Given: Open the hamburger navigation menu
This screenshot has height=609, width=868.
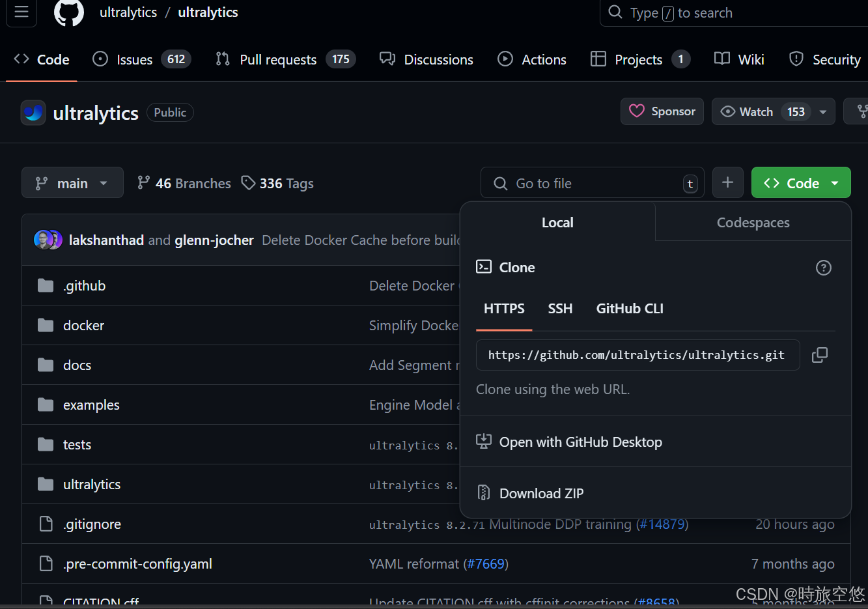Looking at the screenshot, I should [x=21, y=12].
